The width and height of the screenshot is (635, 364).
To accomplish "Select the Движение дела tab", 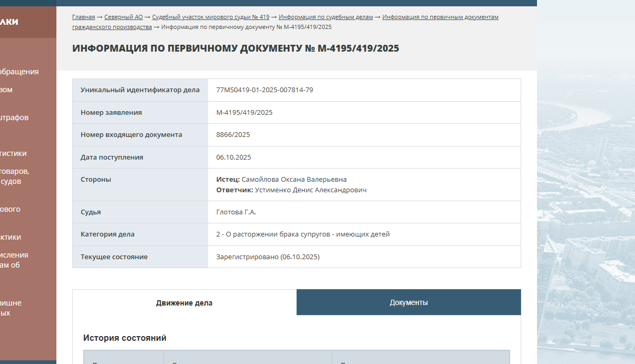I will pos(184,303).
